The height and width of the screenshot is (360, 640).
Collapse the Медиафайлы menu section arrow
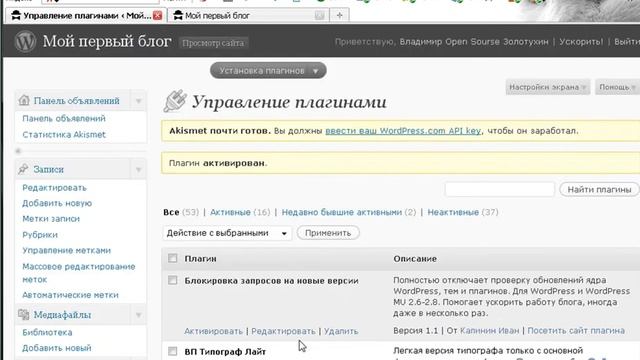[138, 315]
